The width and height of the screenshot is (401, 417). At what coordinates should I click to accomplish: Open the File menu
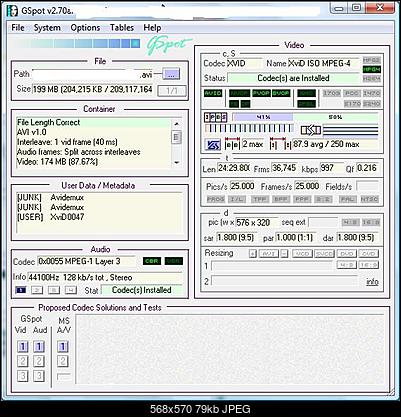[18, 28]
